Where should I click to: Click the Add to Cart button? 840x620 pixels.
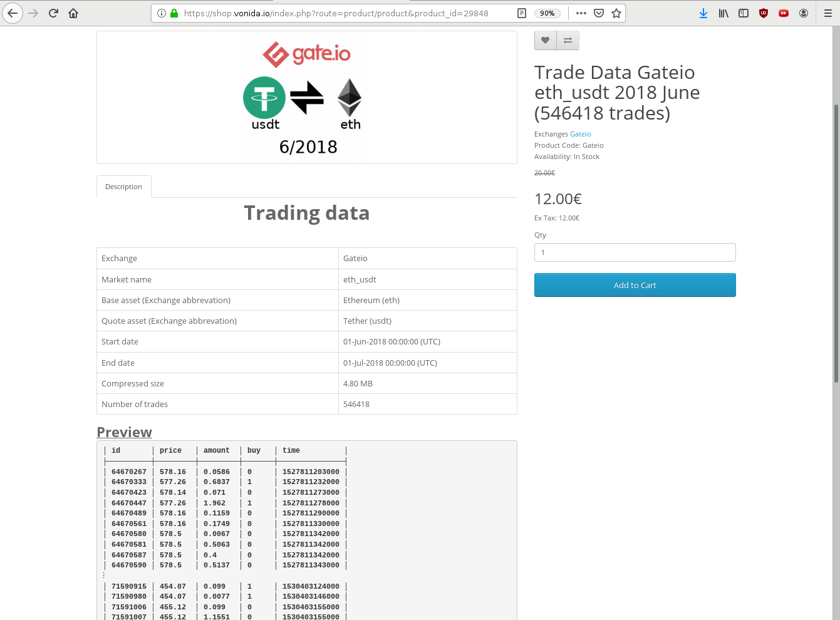point(635,285)
